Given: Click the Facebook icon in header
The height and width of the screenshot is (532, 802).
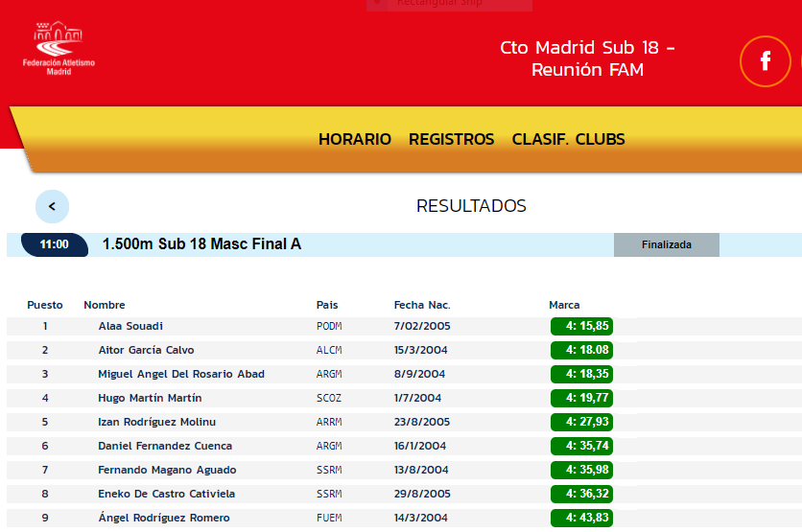Looking at the screenshot, I should pos(765,61).
